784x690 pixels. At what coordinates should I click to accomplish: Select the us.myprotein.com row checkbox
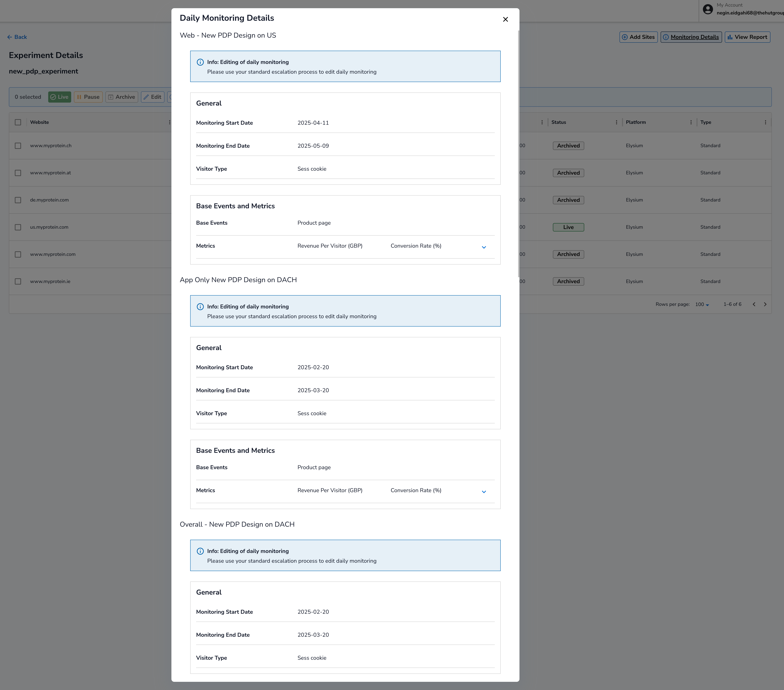(x=18, y=227)
